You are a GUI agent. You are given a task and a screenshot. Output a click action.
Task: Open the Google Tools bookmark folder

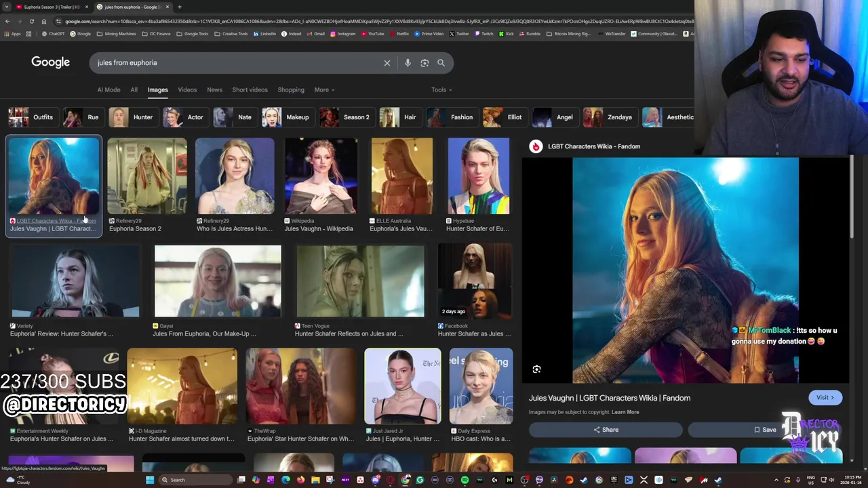point(192,34)
